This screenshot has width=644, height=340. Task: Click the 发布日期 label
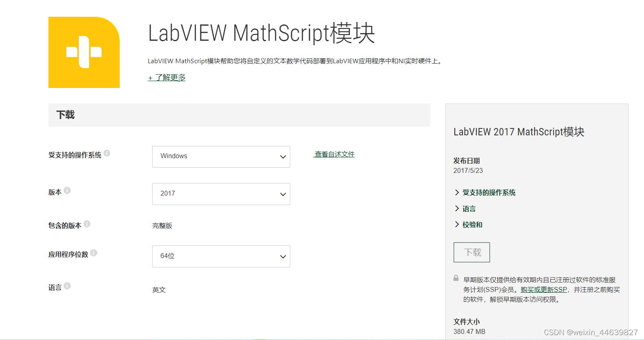coord(467,161)
